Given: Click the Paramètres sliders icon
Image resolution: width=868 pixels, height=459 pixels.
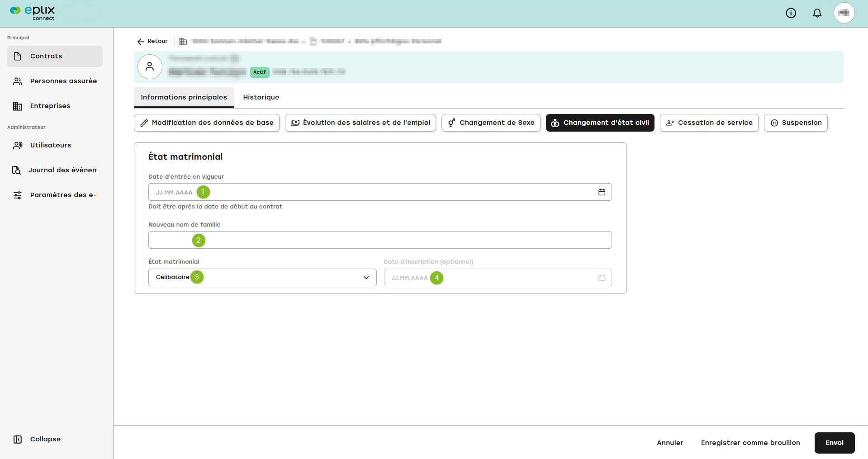Looking at the screenshot, I should click(x=18, y=195).
